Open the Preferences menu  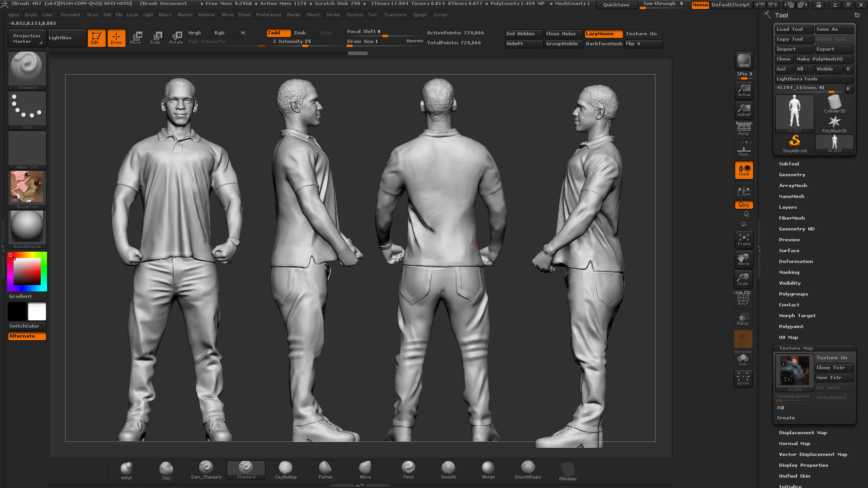point(269,14)
